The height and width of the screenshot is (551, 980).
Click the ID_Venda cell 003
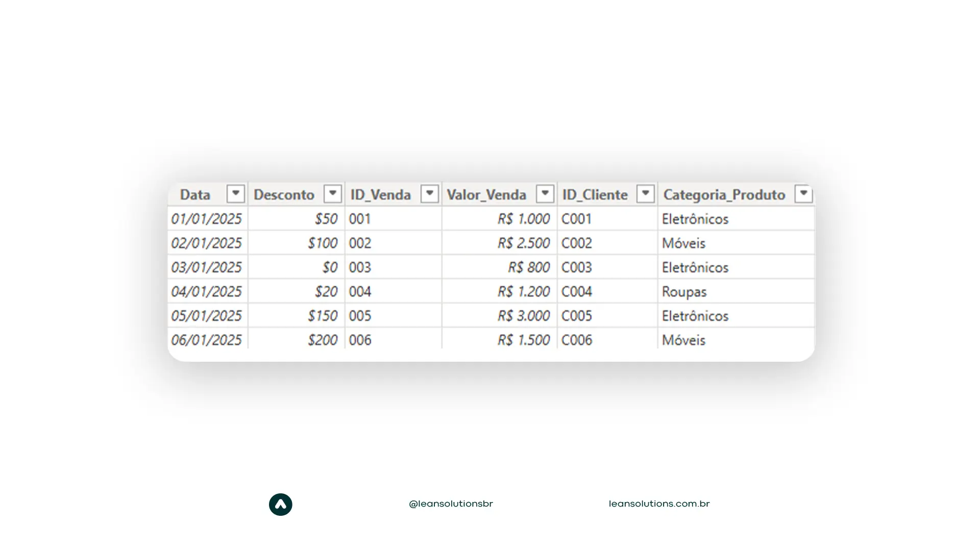point(394,267)
